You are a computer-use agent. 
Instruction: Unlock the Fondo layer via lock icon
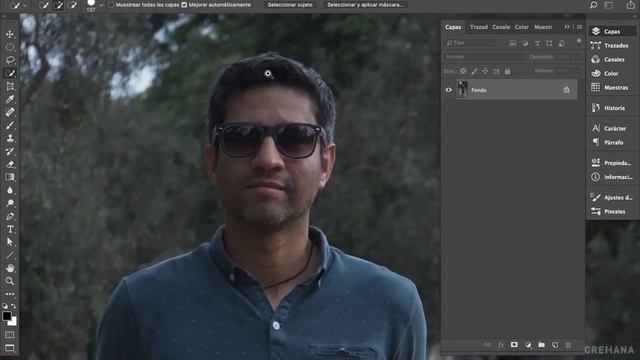tap(566, 90)
